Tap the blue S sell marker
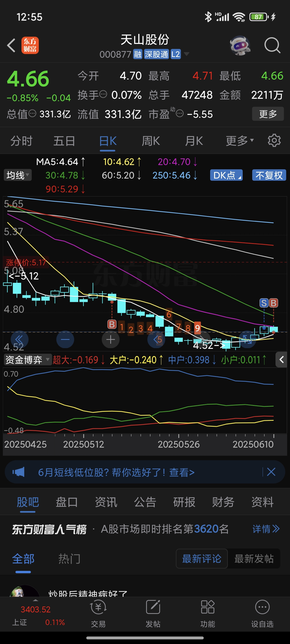 (x=264, y=303)
